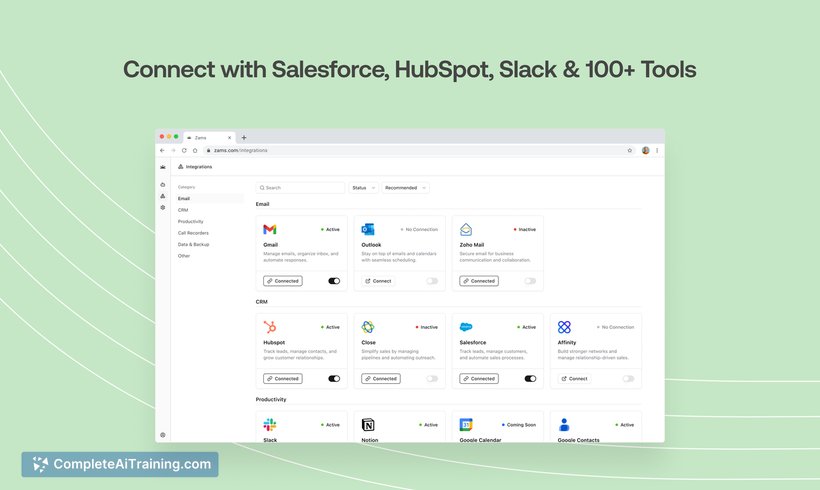This screenshot has height=490, width=820.
Task: Click the Google Calendar logo icon
Action: 466,425
